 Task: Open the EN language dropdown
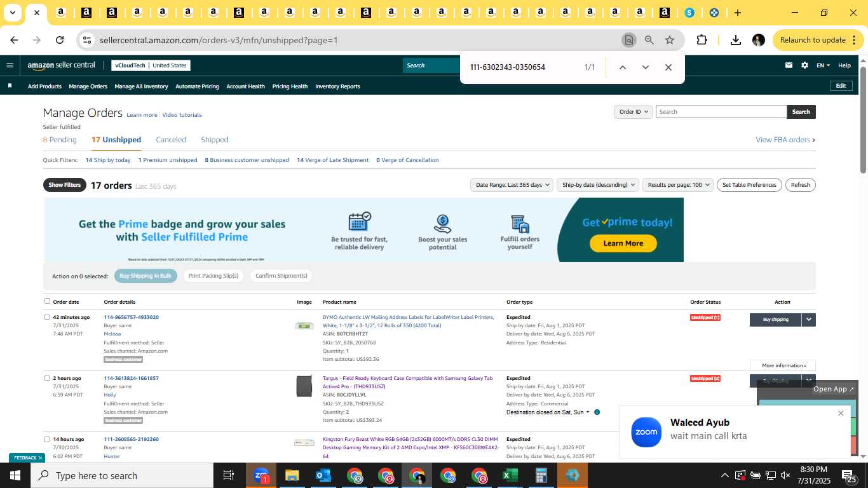[824, 65]
